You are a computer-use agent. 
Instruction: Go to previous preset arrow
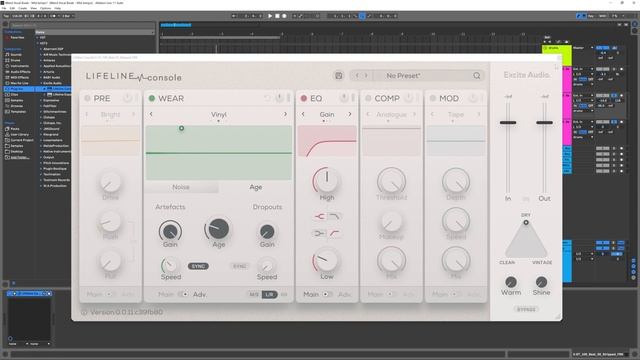coord(357,76)
